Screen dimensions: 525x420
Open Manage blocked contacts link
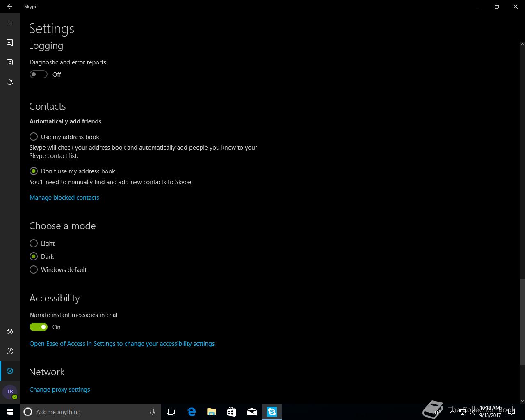64,198
